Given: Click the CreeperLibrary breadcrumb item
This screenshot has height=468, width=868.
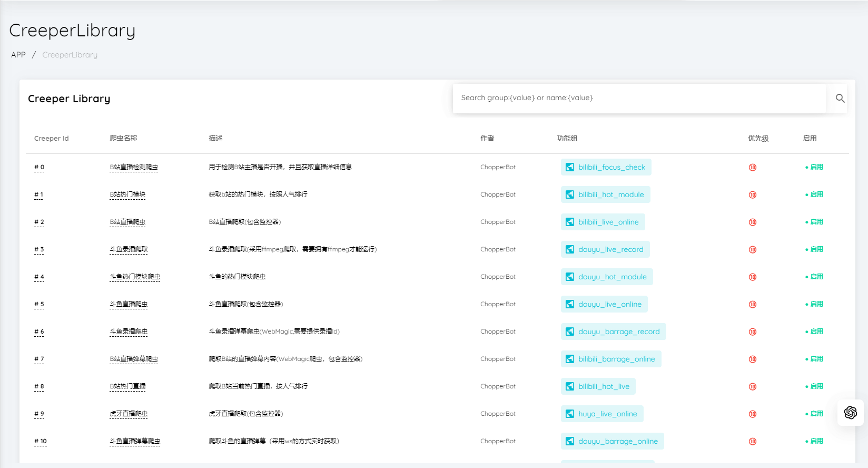Looking at the screenshot, I should 70,55.
